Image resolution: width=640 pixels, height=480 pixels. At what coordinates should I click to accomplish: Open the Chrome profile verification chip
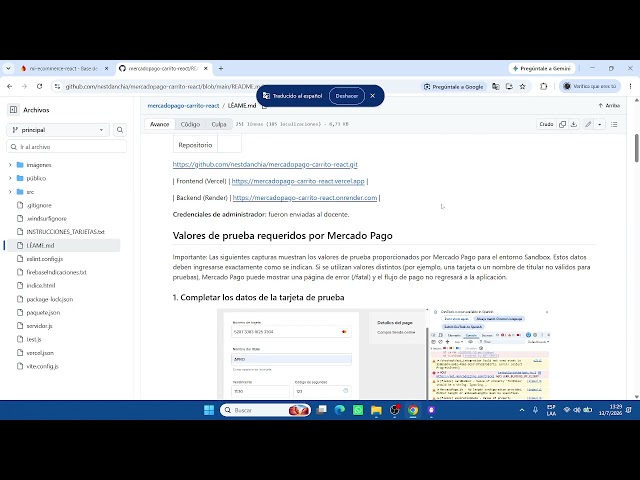pyautogui.click(x=590, y=87)
